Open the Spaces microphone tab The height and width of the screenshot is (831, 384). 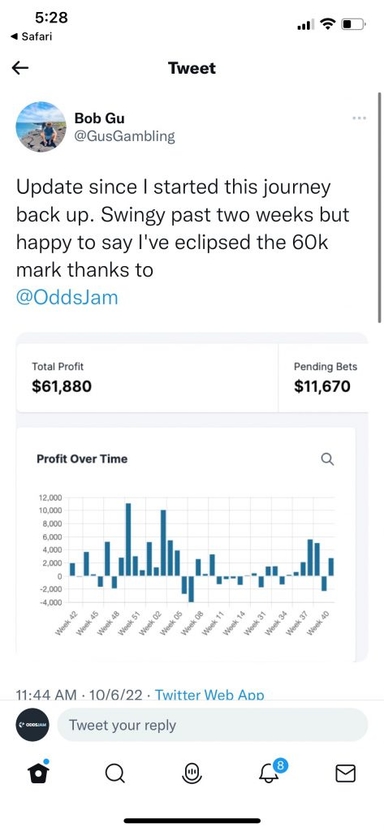click(x=192, y=774)
